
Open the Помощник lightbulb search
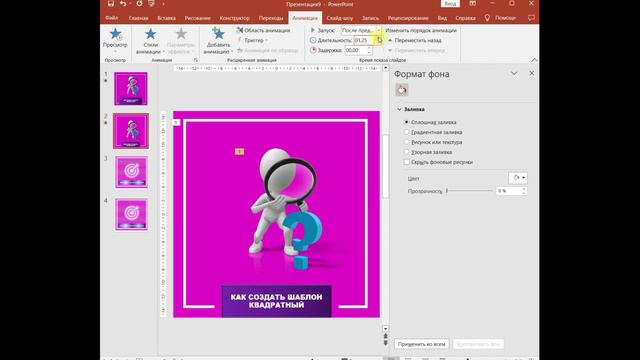(487, 18)
